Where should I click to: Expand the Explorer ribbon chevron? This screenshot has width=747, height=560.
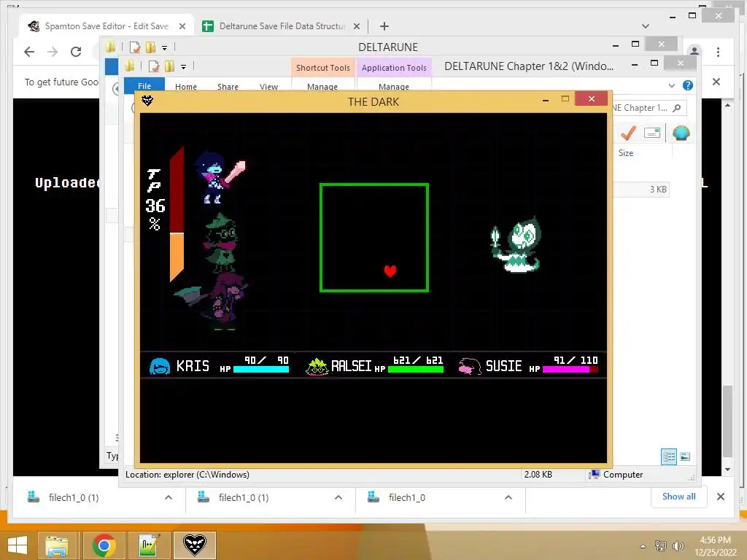tap(672, 86)
